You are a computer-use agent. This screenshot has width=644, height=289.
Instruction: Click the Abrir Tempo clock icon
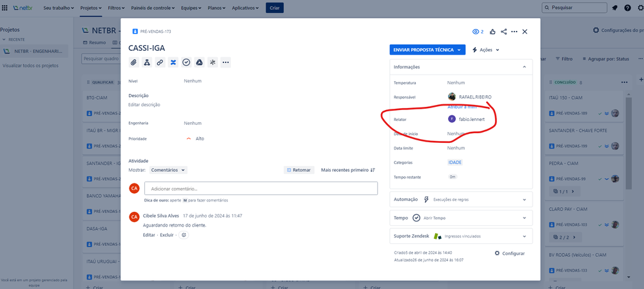(x=416, y=218)
